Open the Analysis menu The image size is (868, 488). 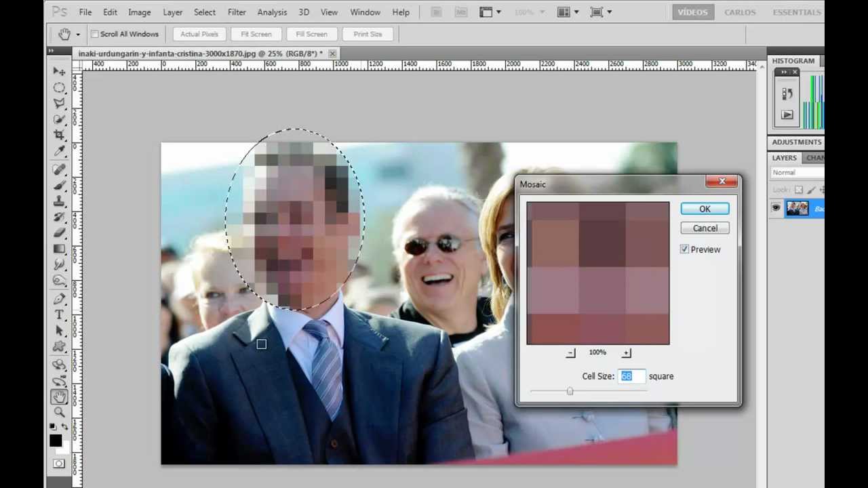(x=272, y=12)
